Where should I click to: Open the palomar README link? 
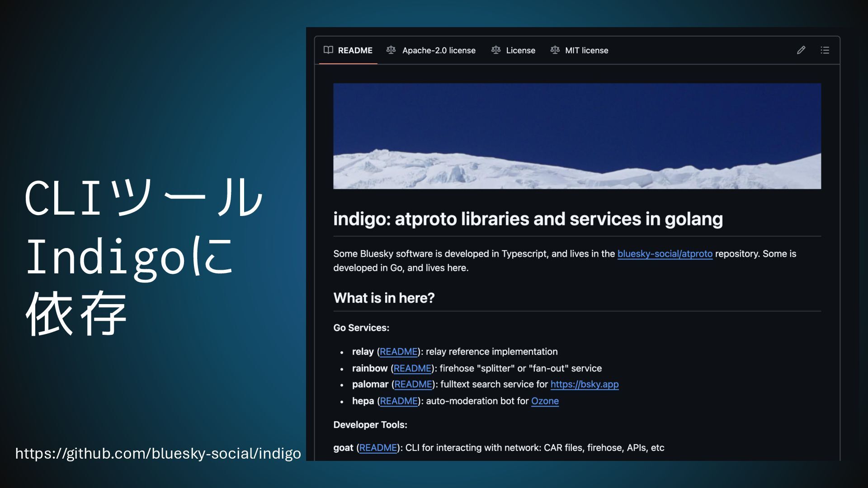[x=413, y=385]
